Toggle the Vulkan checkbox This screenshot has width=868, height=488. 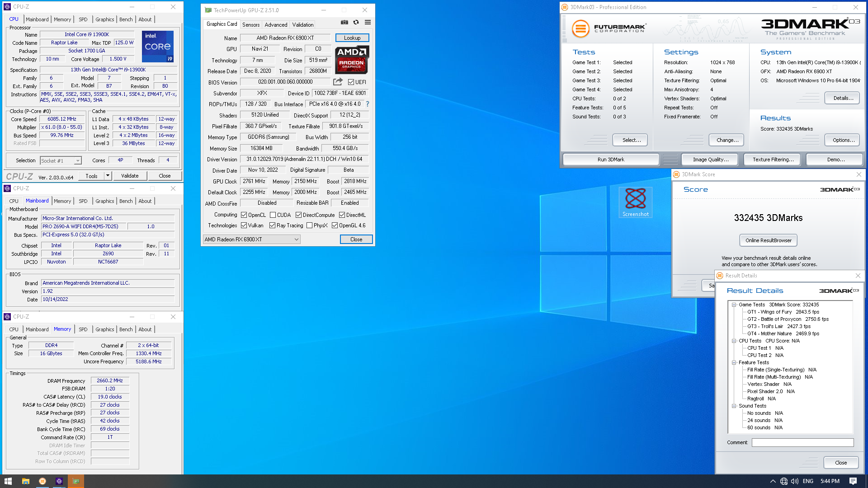point(244,225)
